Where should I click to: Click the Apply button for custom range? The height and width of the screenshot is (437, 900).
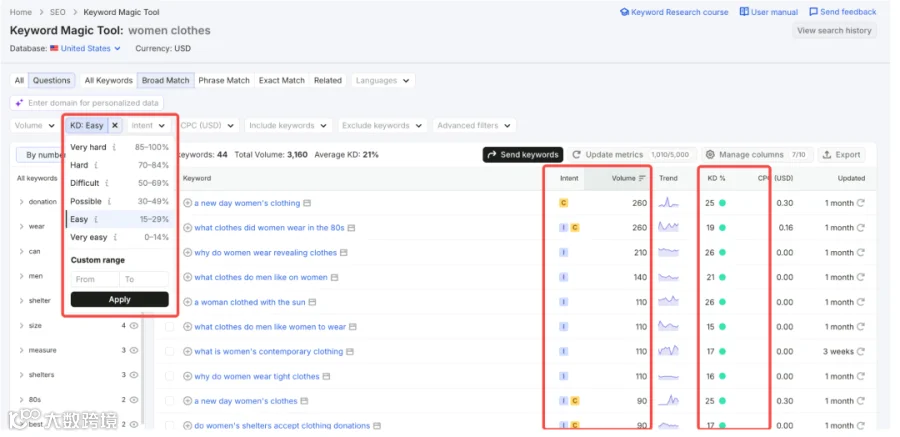[119, 300]
